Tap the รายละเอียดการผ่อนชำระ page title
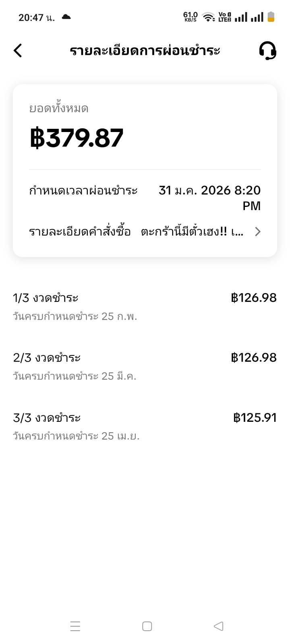The image size is (290, 644). coord(145,51)
